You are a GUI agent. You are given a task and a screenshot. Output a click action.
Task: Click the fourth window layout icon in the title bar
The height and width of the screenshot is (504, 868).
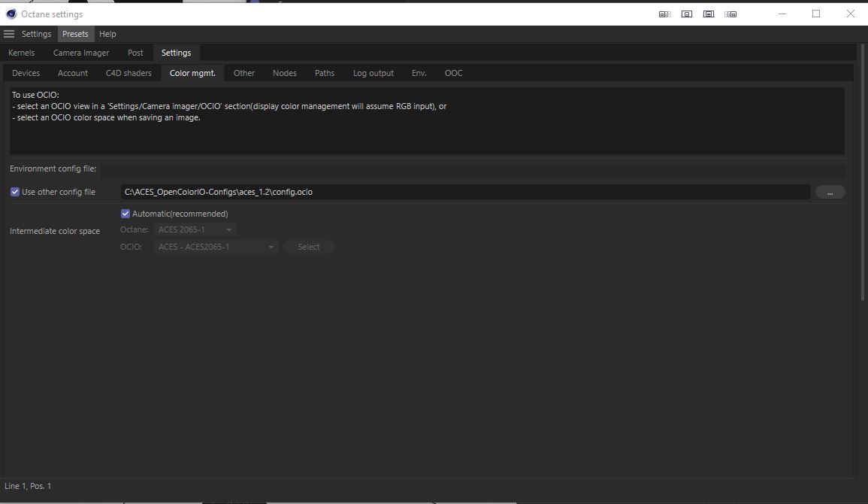coord(730,14)
